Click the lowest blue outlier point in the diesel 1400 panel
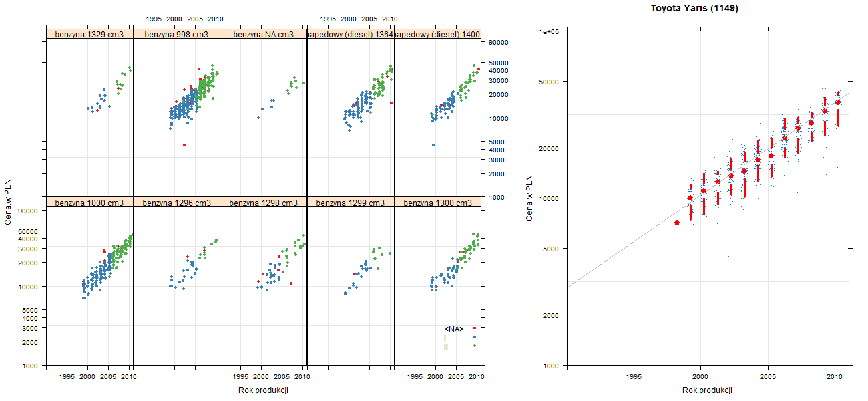The image size is (868, 401). point(433,145)
